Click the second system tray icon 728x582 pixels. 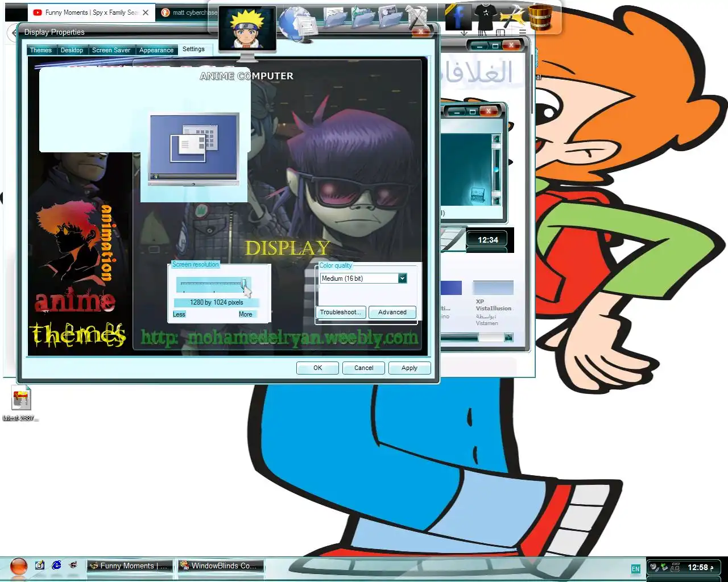coord(664,567)
